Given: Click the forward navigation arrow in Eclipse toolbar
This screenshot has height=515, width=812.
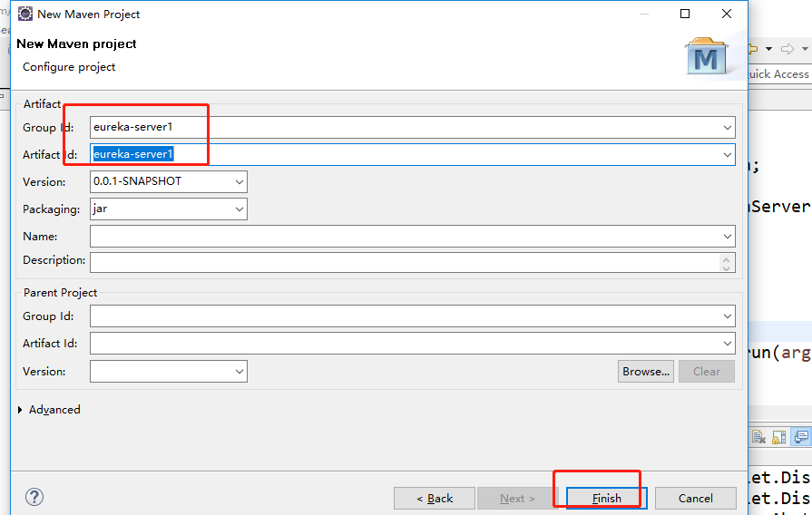Looking at the screenshot, I should 788,49.
